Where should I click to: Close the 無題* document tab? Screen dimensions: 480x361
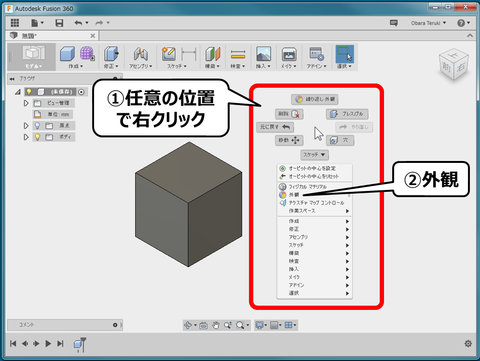point(93,36)
